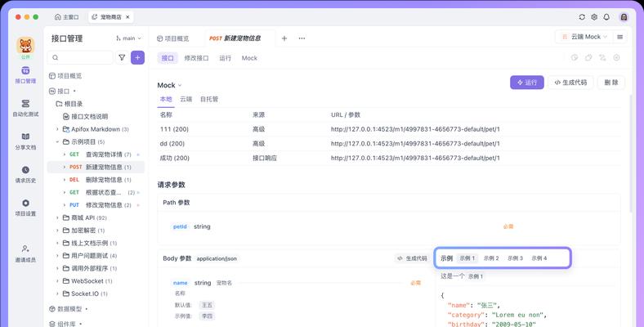Click the 删除 button
The width and height of the screenshot is (644, 327).
click(611, 83)
